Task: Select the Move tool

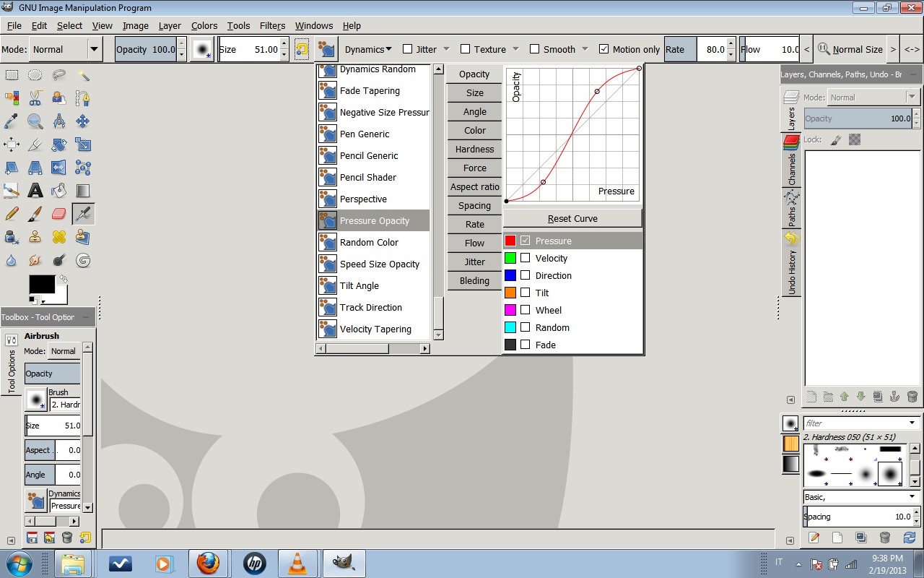Action: [83, 121]
